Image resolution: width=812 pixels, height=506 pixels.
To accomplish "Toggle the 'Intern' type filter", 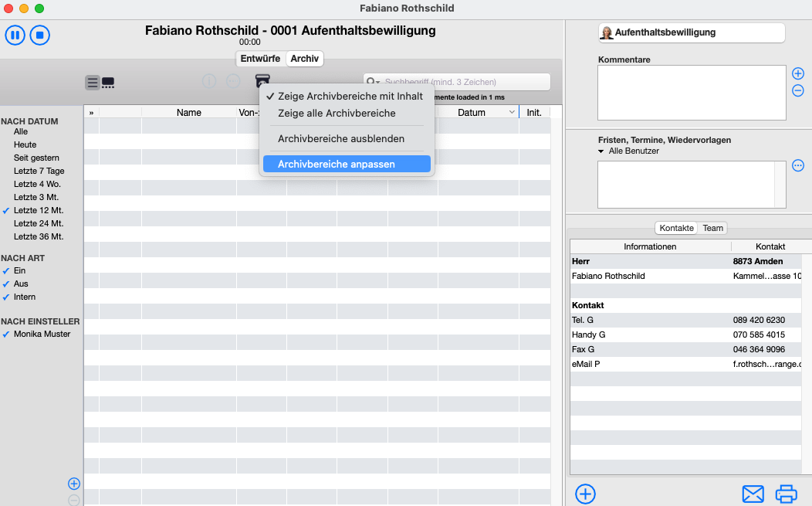I will point(24,297).
